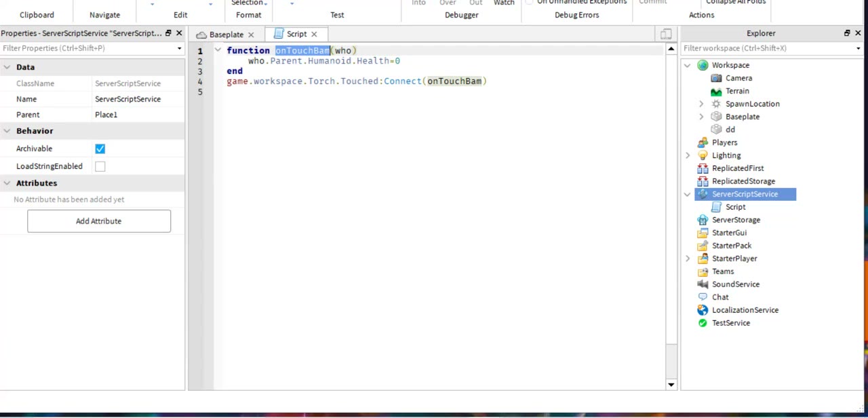Click the SpawnLocation gear icon
The image size is (868, 418).
click(x=716, y=104)
